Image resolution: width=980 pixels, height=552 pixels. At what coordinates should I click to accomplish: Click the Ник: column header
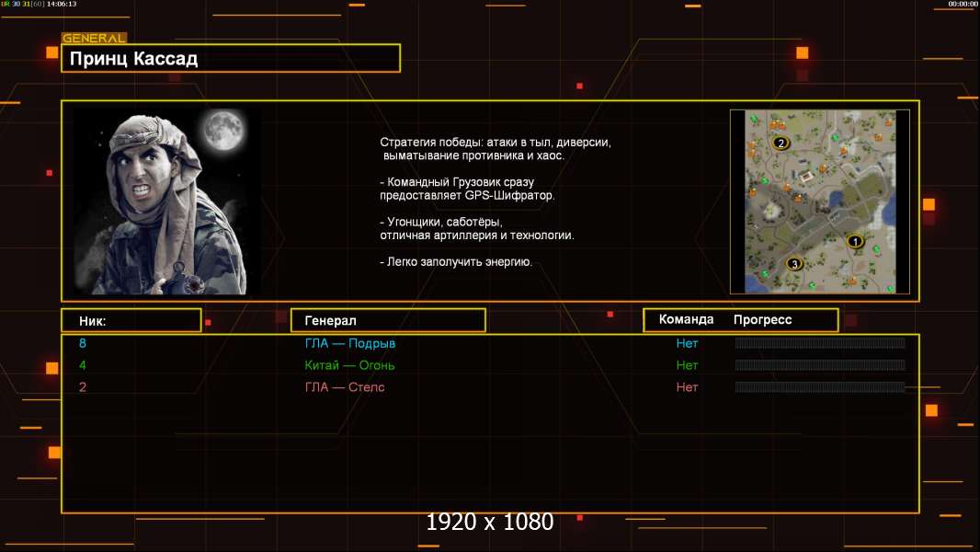131,321
